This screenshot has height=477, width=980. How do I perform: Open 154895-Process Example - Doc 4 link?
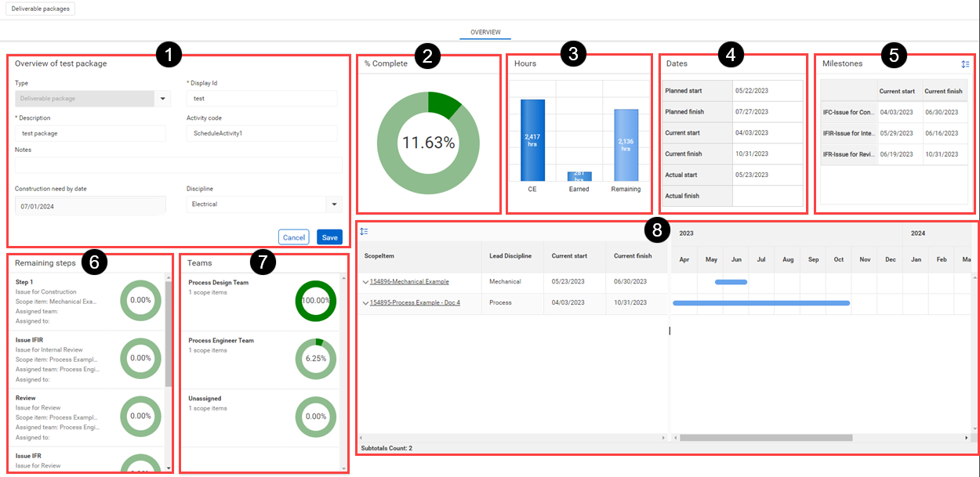point(415,303)
